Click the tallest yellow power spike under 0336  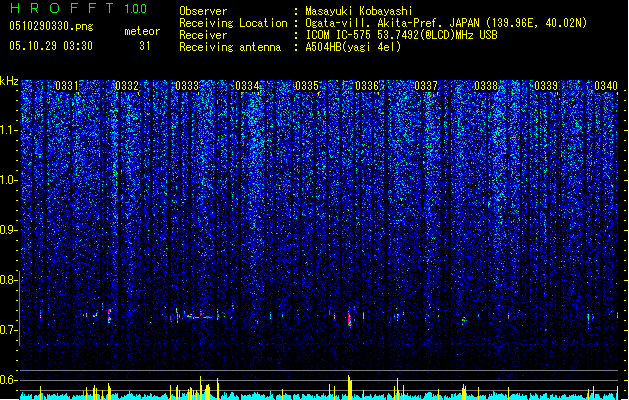(x=349, y=387)
